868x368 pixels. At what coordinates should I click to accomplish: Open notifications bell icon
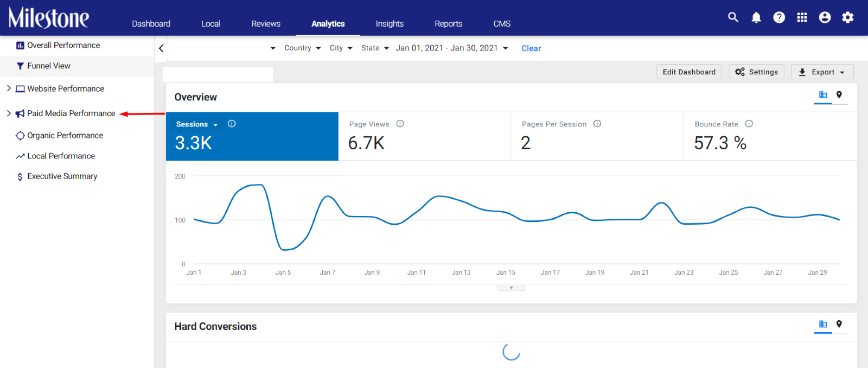click(756, 17)
